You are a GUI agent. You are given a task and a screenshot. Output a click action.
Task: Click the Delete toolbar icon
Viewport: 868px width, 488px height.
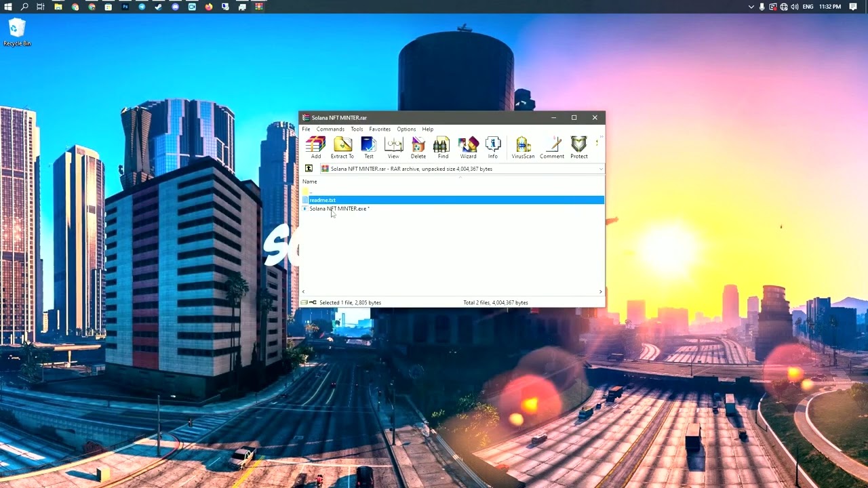[418, 148]
